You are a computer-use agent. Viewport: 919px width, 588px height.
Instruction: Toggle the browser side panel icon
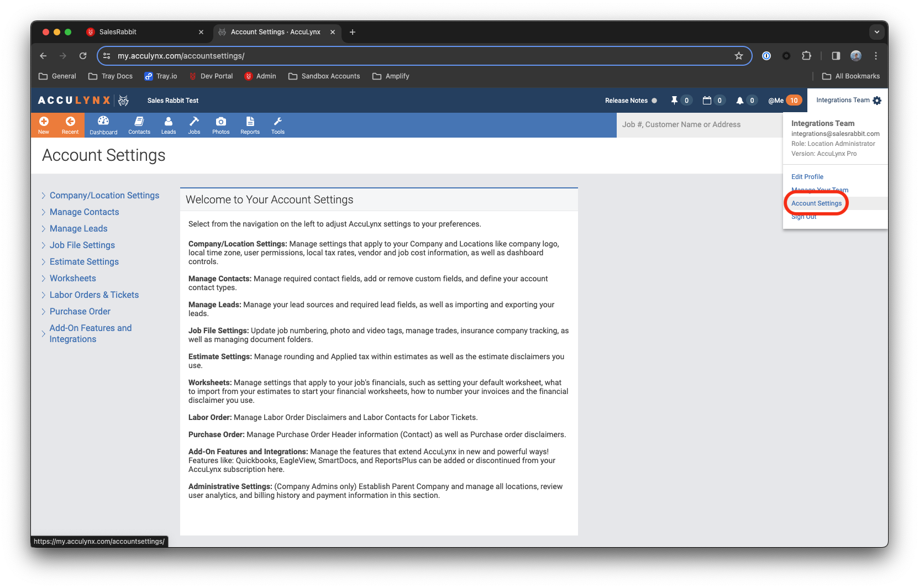point(836,56)
